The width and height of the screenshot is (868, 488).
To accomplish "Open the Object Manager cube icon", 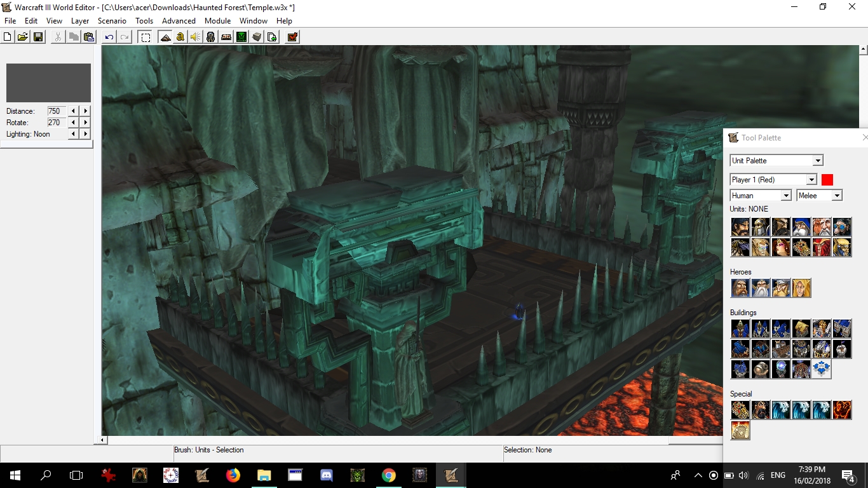I will click(257, 37).
